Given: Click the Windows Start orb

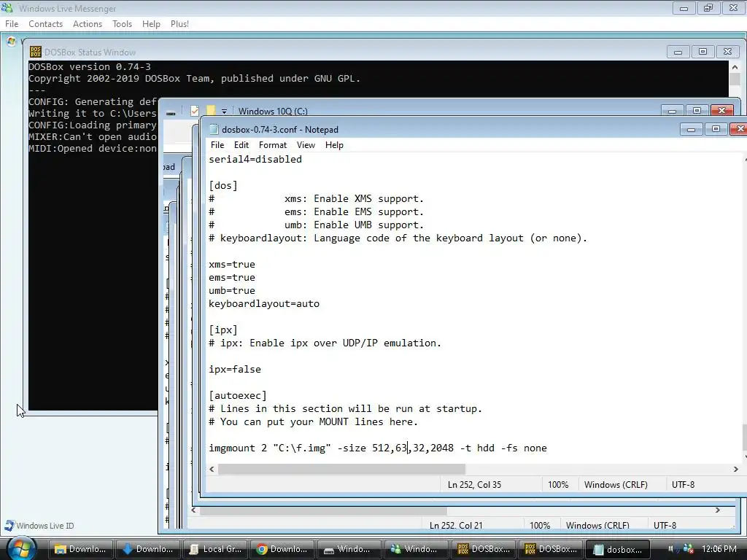Looking at the screenshot, I should tap(21, 548).
